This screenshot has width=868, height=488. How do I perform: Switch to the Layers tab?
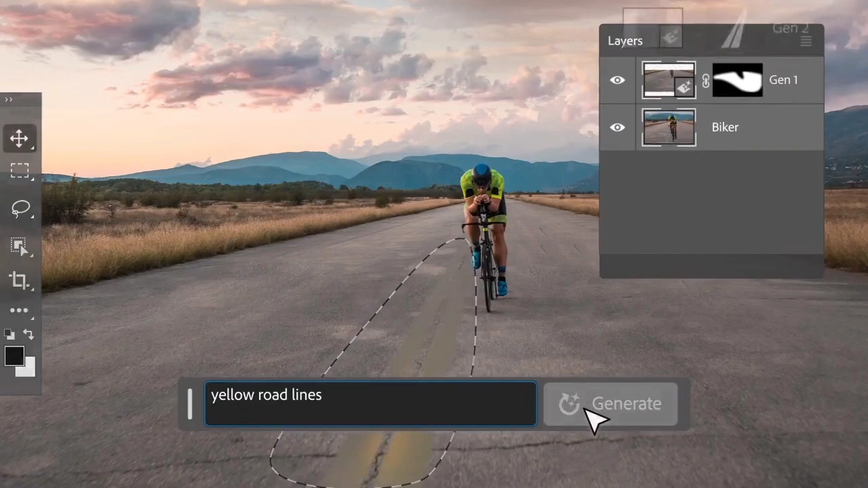625,41
